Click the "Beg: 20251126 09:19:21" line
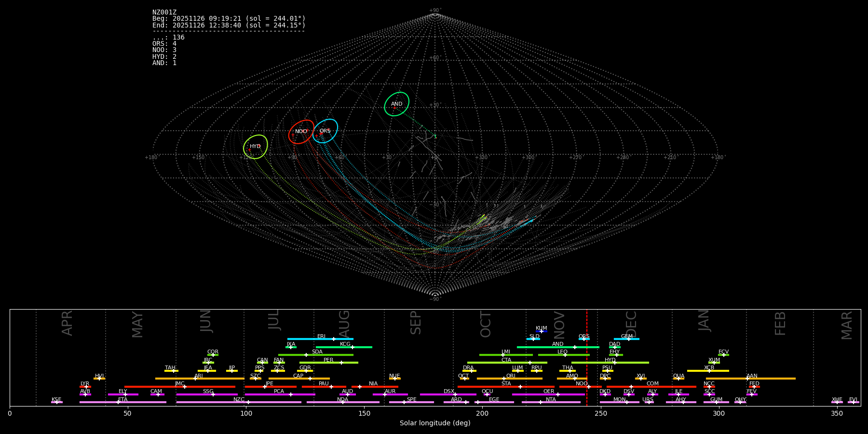 pos(229,19)
